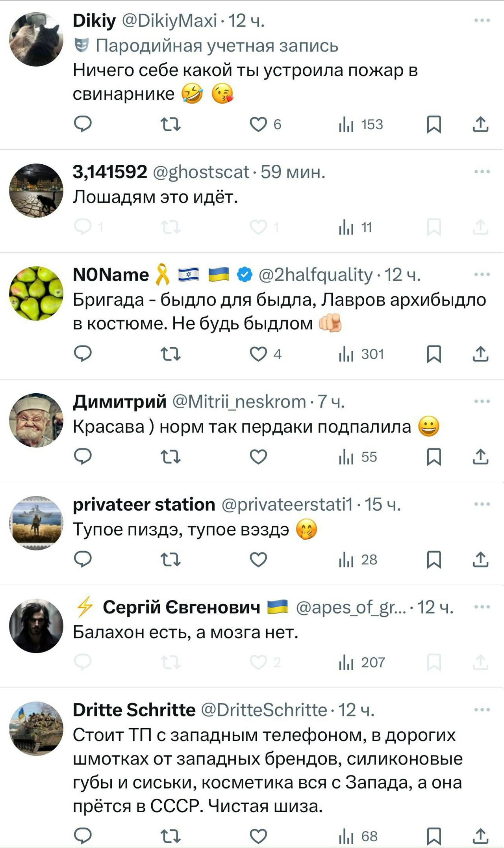Bookmark Dritte Schritte's tweet
Image resolution: width=504 pixels, height=848 pixels.
pos(434,836)
